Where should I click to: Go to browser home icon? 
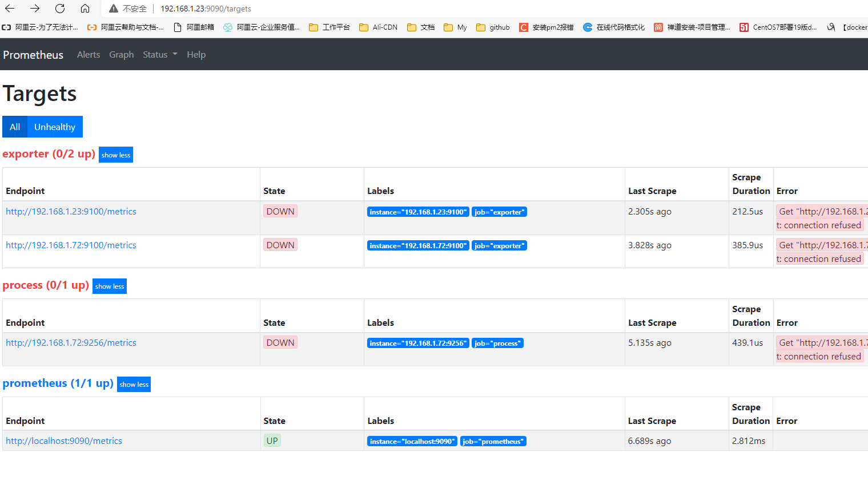(x=85, y=9)
